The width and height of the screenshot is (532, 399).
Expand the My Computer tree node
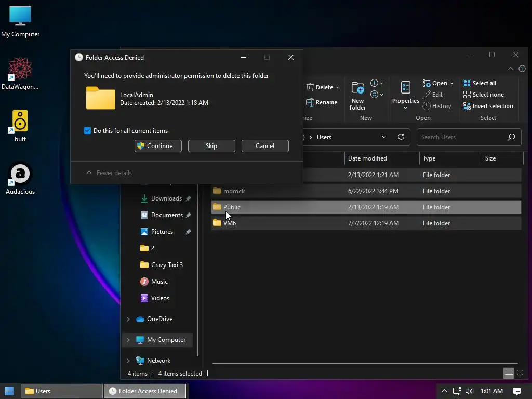click(x=128, y=340)
